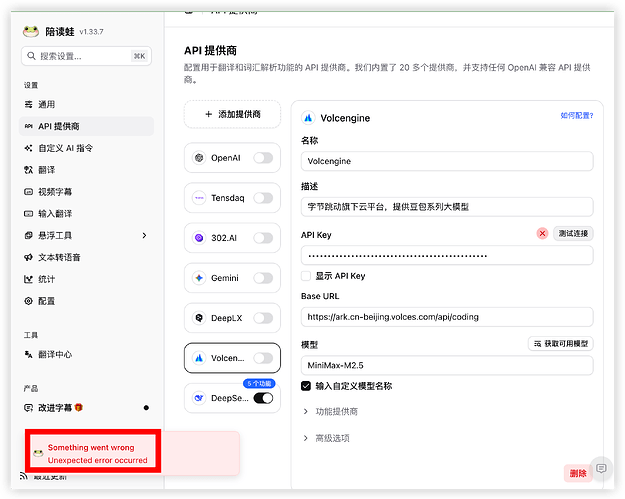This screenshot has height=499, width=625.
Task: Click the 302.AI logo icon
Action: click(x=199, y=238)
